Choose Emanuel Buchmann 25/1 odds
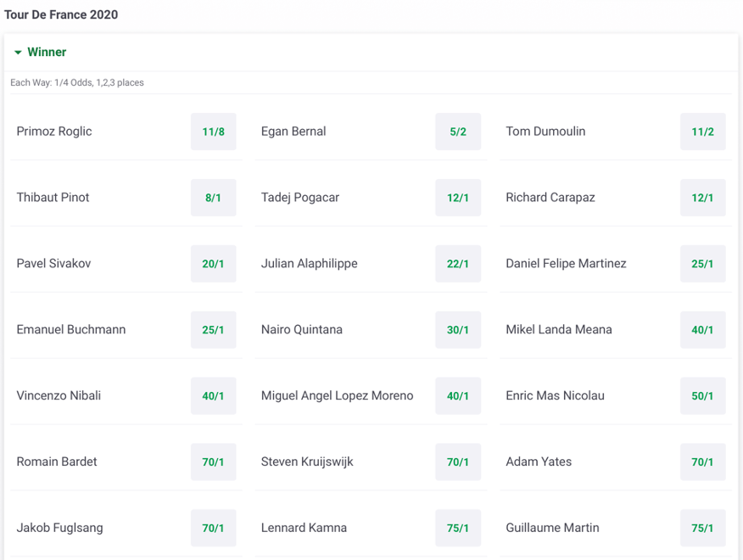Image resolution: width=743 pixels, height=560 pixels. click(214, 330)
